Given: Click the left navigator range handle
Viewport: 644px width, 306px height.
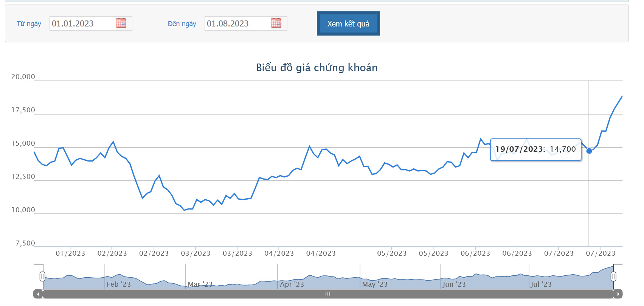Looking at the screenshot, I should tap(42, 276).
